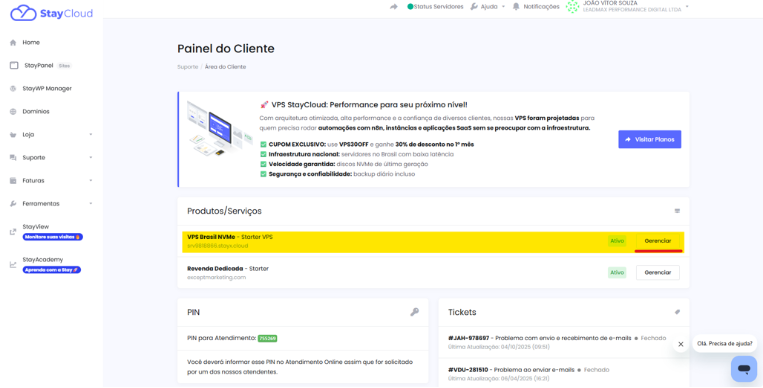Screen dimensions: 763x388
Task: Go to Domínios in sidebar
Action: point(36,111)
